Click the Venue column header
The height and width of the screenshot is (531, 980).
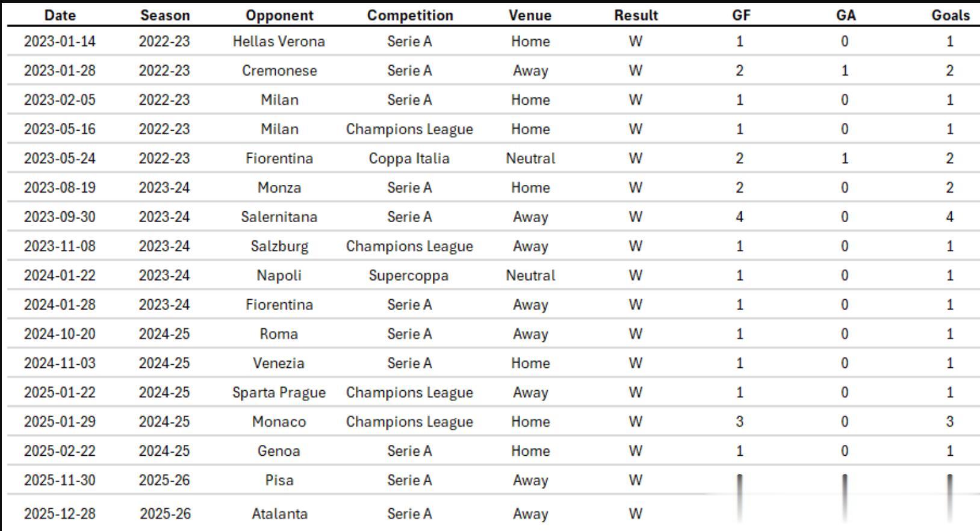[x=530, y=15]
